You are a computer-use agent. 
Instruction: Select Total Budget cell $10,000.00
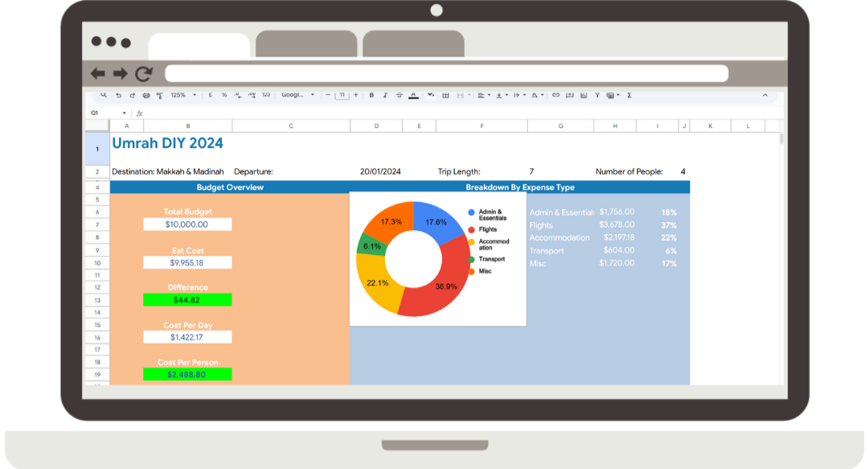pos(187,224)
